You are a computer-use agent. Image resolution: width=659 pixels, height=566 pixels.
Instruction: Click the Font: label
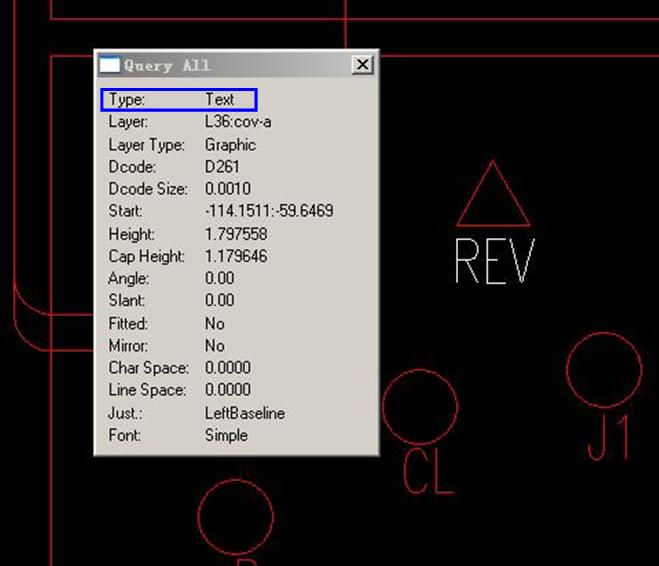tap(124, 435)
